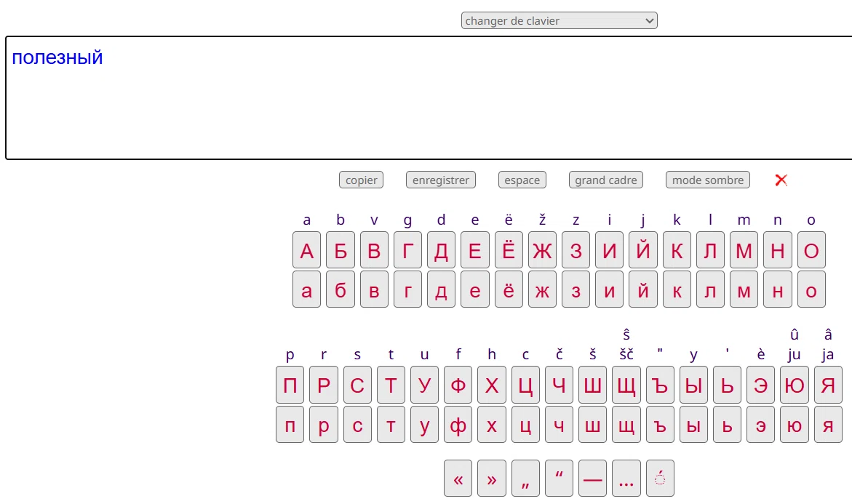Tap the lowercase и key
852x504 pixels.
tap(609, 289)
